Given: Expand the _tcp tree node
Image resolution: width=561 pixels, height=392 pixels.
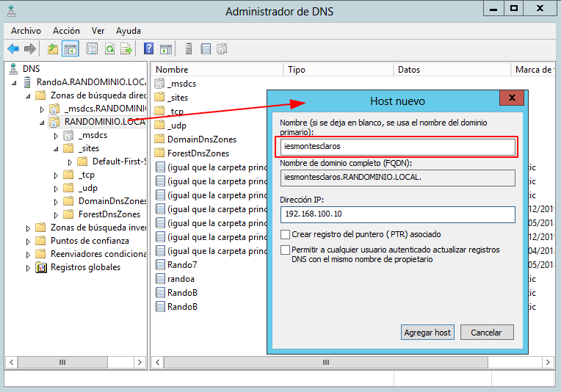Looking at the screenshot, I should point(56,175).
